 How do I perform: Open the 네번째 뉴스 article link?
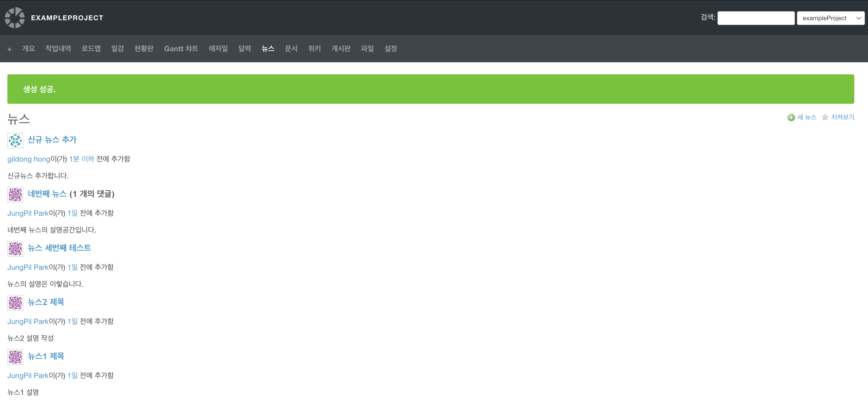pos(47,194)
